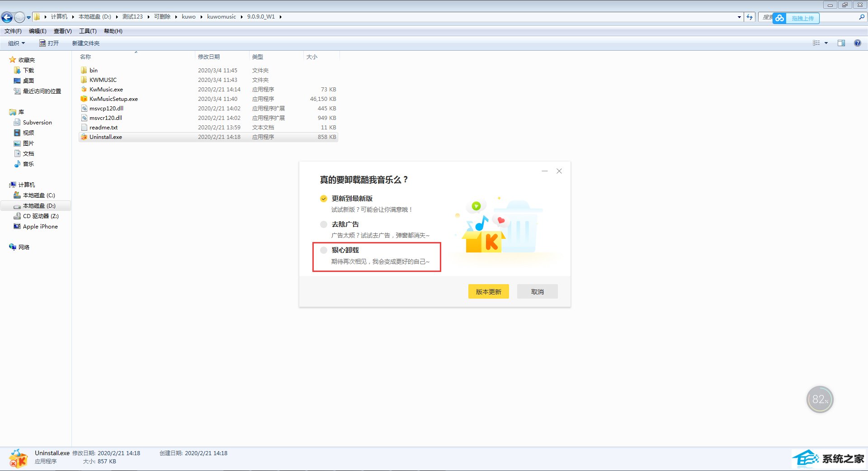The image size is (868, 471).
Task: Sort by 修改日期 column header
Action: 209,57
